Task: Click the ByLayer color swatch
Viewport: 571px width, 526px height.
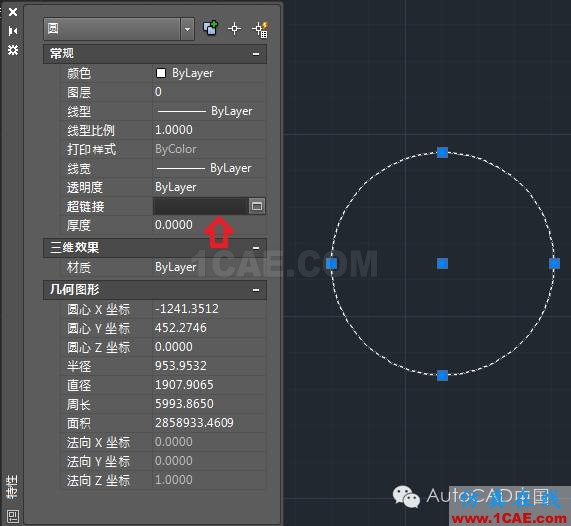Action: coord(161,73)
